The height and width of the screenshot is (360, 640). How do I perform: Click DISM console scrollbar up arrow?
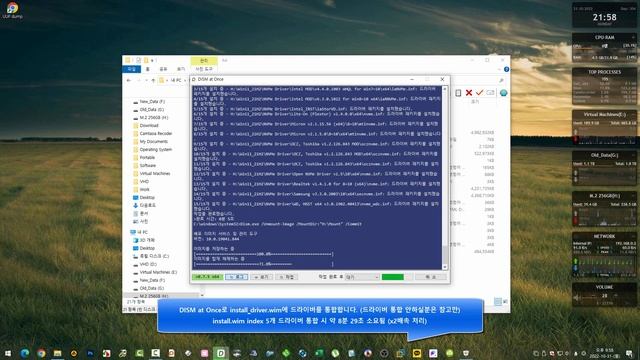(x=445, y=89)
